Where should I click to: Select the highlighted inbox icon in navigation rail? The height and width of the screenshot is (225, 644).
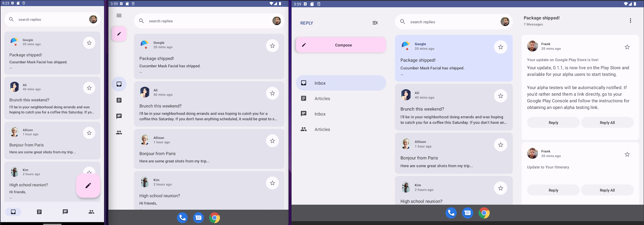tap(119, 84)
